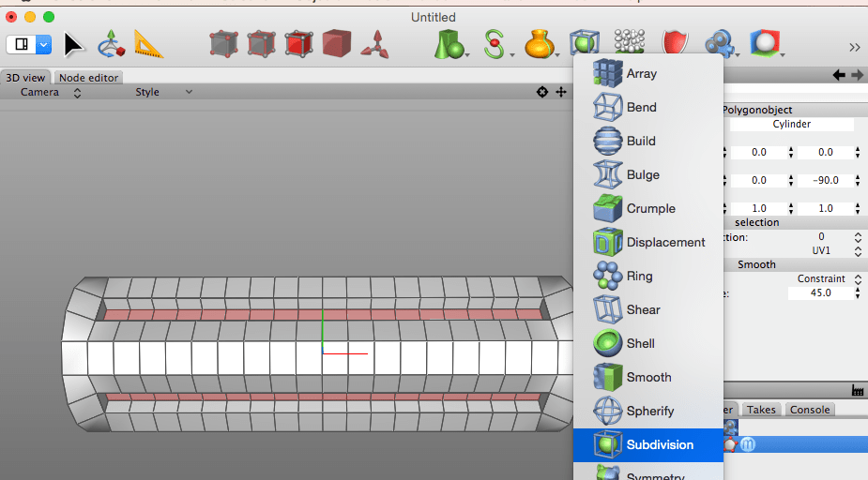This screenshot has width=868, height=480.
Task: Edit the Cylinder object name field
Action: (x=792, y=125)
